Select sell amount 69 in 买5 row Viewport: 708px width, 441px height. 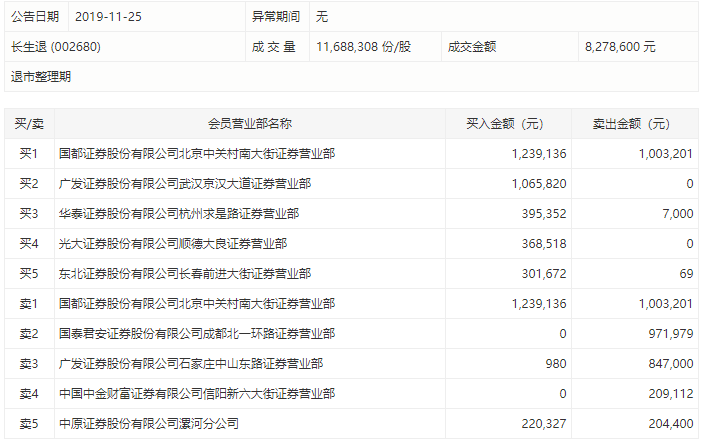tap(686, 274)
